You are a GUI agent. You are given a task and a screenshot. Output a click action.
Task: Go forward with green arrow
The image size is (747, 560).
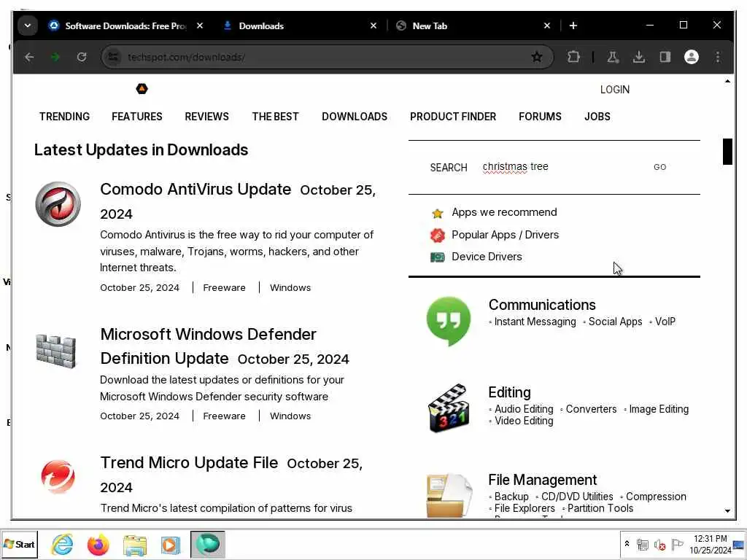click(x=55, y=57)
